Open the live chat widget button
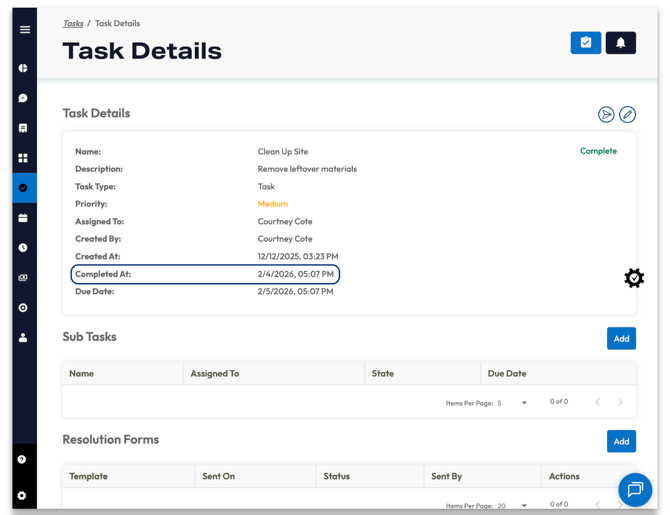 pyautogui.click(x=635, y=490)
